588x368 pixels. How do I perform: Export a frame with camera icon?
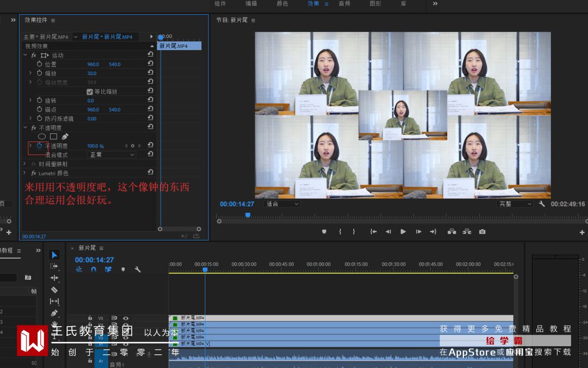point(482,232)
